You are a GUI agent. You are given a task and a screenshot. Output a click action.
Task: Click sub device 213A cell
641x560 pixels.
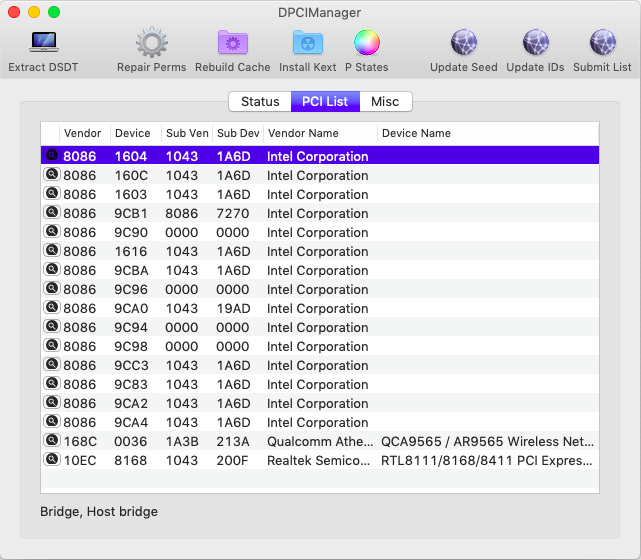point(233,441)
